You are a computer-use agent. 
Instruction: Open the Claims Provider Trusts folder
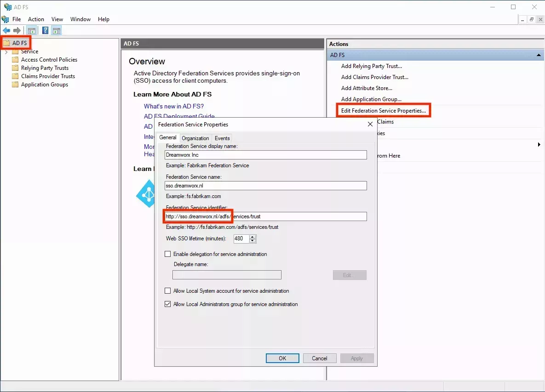click(x=48, y=76)
